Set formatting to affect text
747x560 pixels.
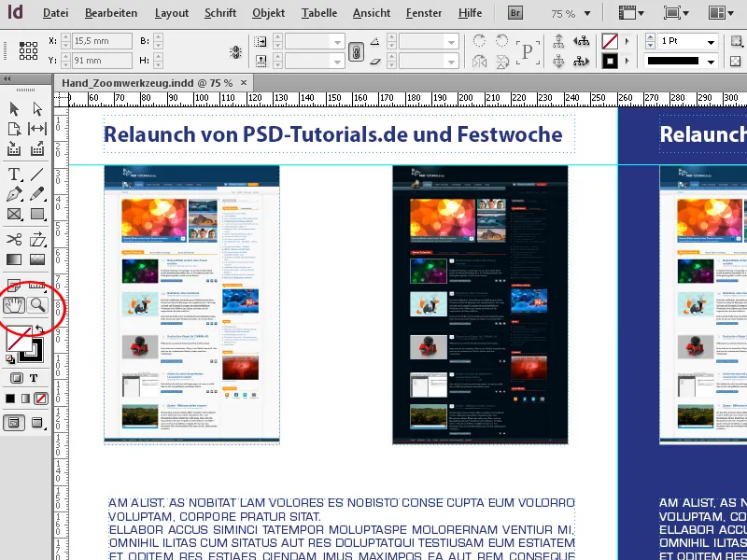34,379
